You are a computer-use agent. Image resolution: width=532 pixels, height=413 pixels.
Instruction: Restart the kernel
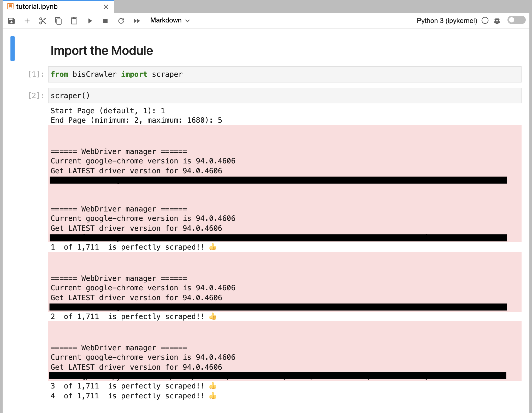click(121, 21)
